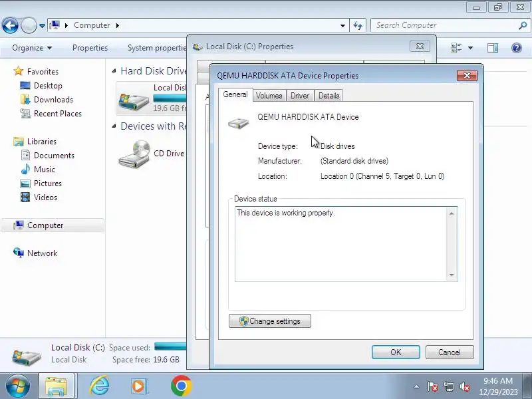Open Downloads in the navigation pane
This screenshot has width=532, height=399.
53,99
